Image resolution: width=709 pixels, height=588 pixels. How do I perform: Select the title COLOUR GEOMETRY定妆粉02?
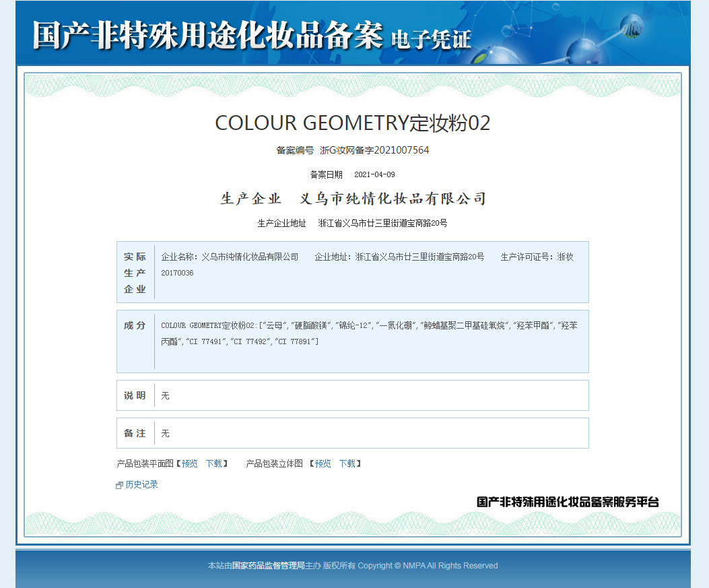pos(353,123)
